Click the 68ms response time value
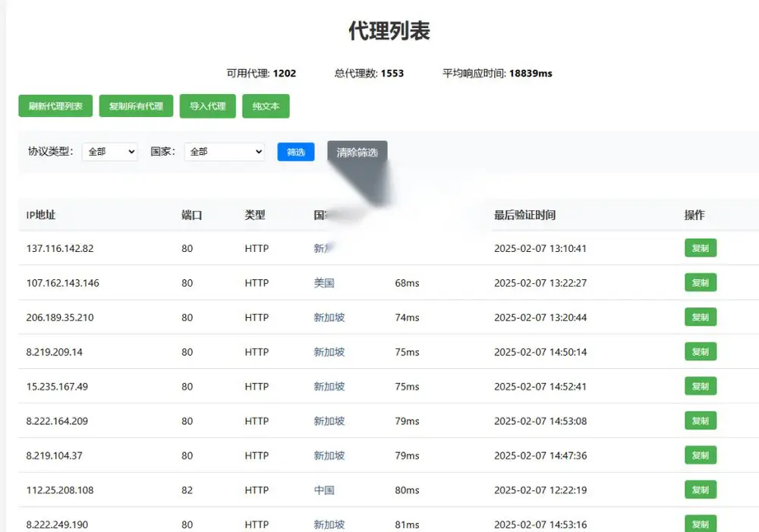 [x=407, y=283]
